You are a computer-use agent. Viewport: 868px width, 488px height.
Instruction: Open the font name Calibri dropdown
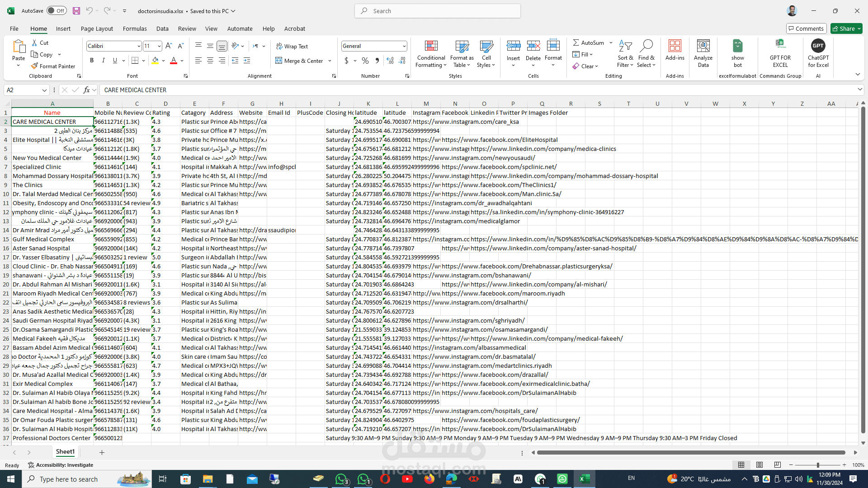point(139,46)
